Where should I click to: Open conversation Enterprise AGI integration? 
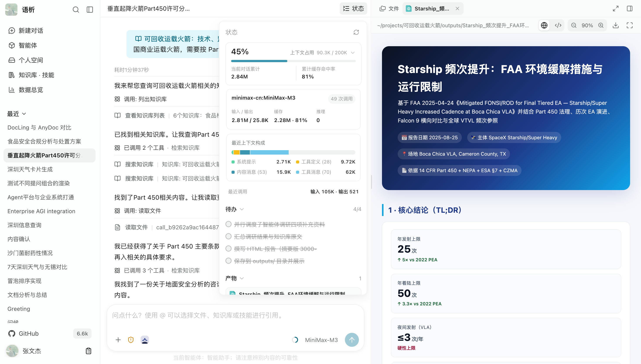pos(41,211)
